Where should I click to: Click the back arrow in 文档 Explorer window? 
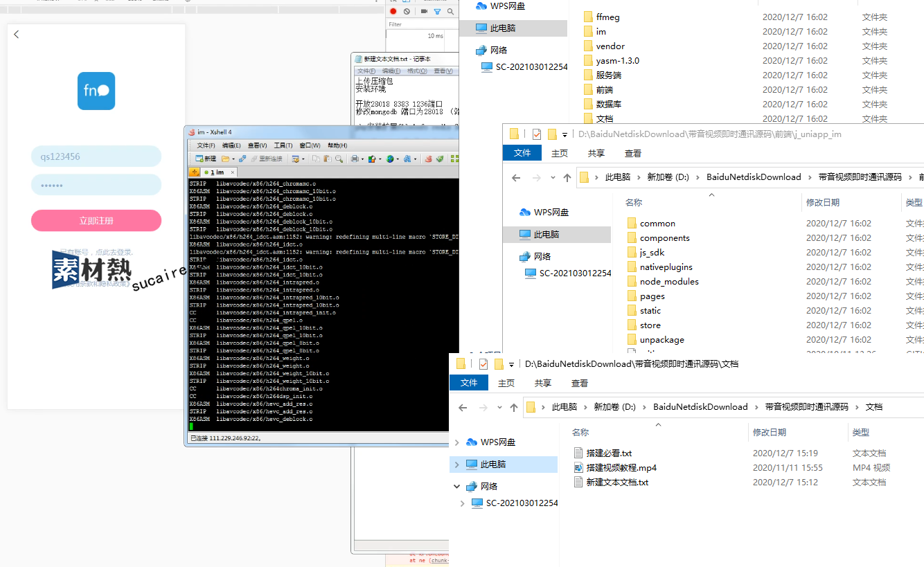[x=463, y=407]
